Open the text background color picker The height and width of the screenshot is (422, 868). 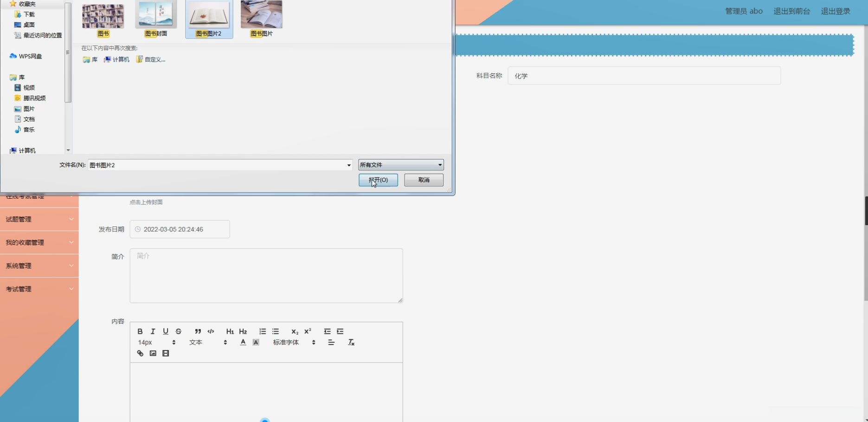pos(256,343)
